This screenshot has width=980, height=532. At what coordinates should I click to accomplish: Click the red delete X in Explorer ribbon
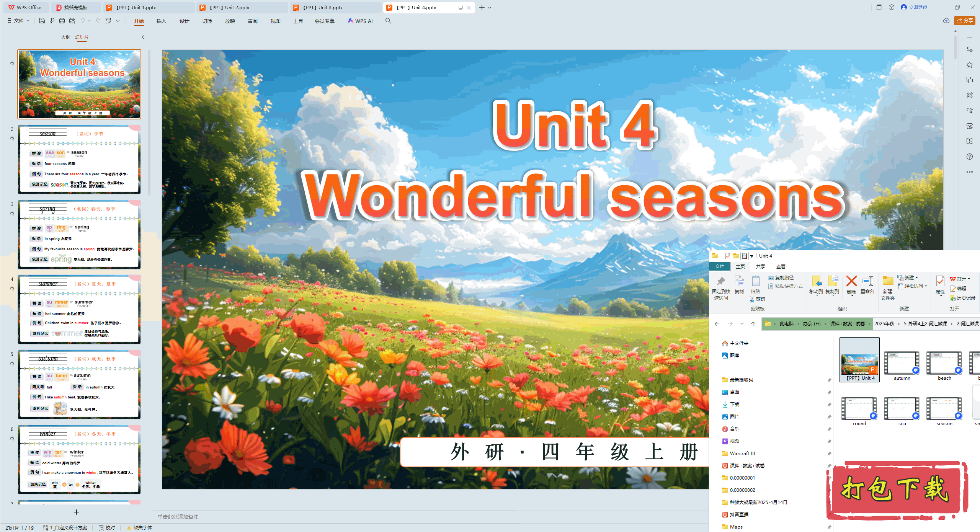pos(851,281)
